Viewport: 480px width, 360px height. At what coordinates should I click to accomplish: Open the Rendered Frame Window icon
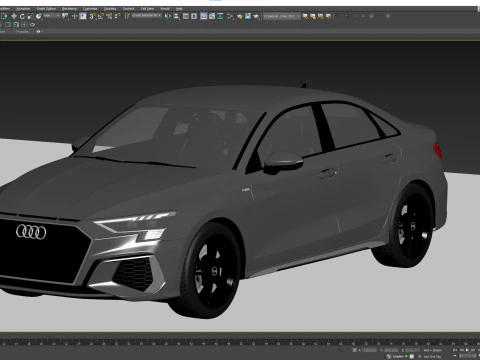click(x=248, y=16)
